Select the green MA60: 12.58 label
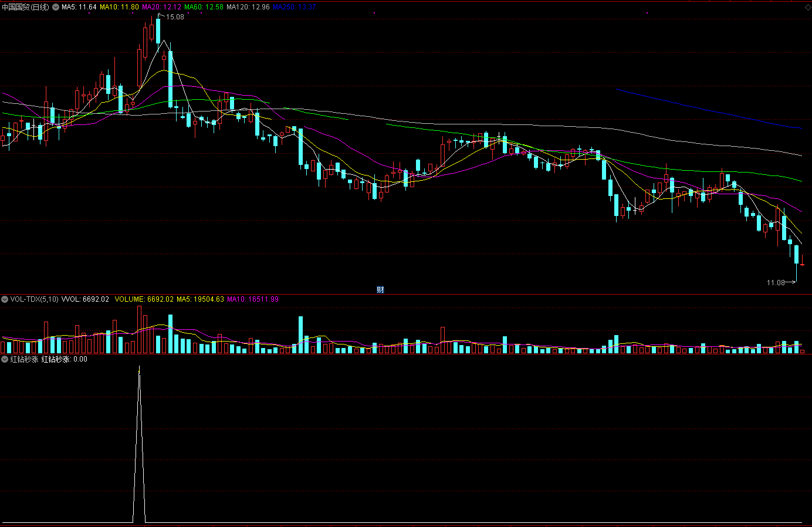This screenshot has height=527, width=812. (x=204, y=7)
